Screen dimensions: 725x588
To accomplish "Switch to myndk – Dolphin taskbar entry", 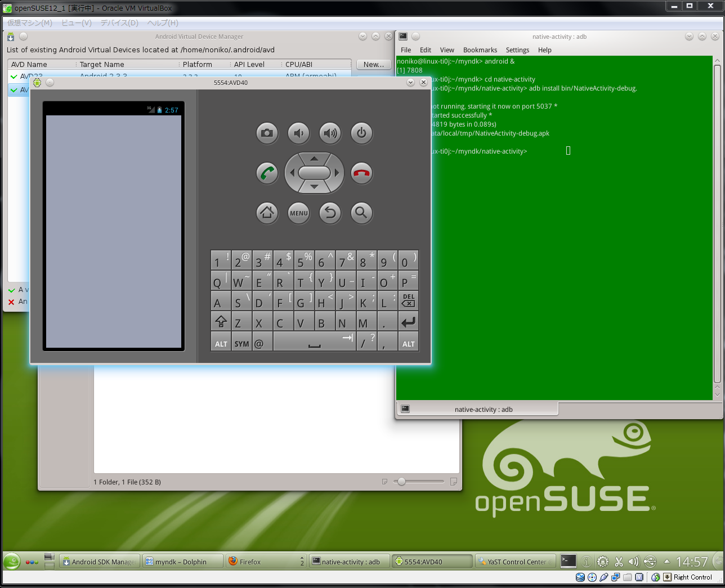I will tap(182, 562).
